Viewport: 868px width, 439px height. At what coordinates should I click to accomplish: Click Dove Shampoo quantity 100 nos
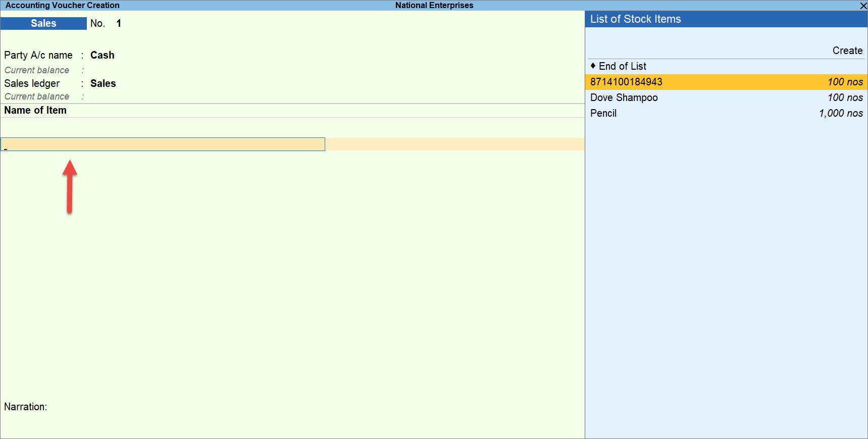point(845,97)
